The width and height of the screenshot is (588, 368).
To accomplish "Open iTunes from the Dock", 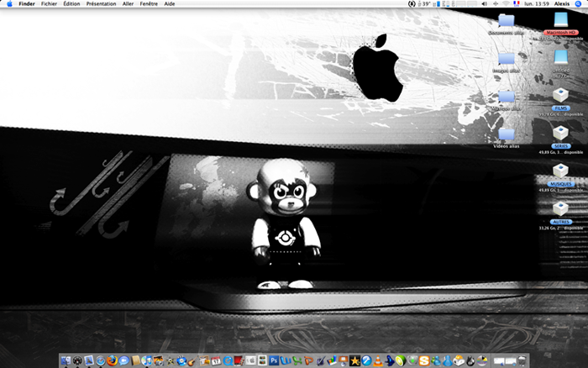I will point(147,360).
